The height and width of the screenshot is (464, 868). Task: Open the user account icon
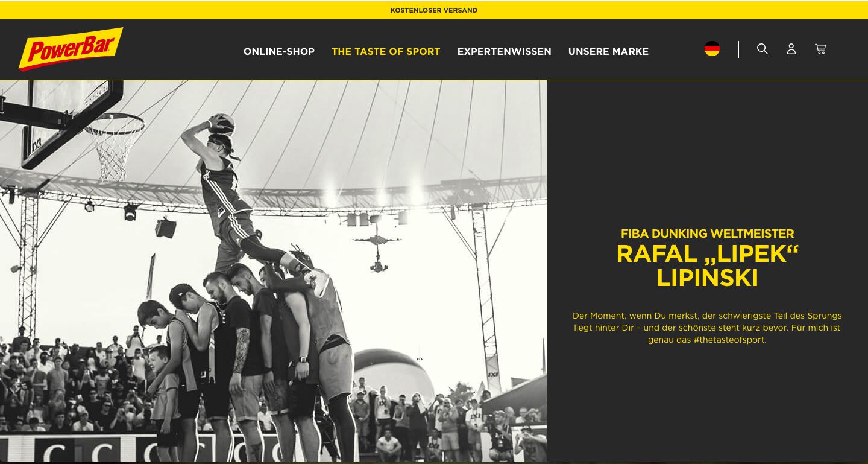click(x=791, y=49)
